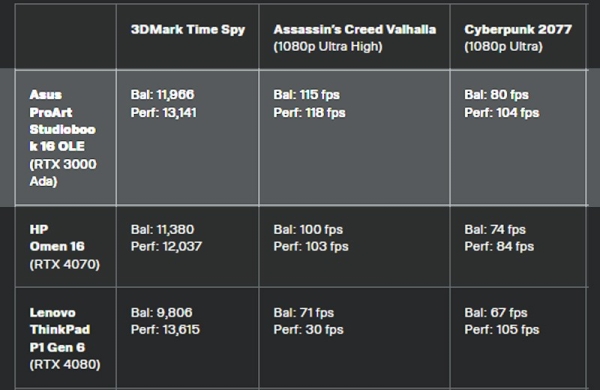This screenshot has width=600, height=390.
Task: Select the Asus Cyberpunk Perf: 104 fps value
Action: click(x=502, y=113)
